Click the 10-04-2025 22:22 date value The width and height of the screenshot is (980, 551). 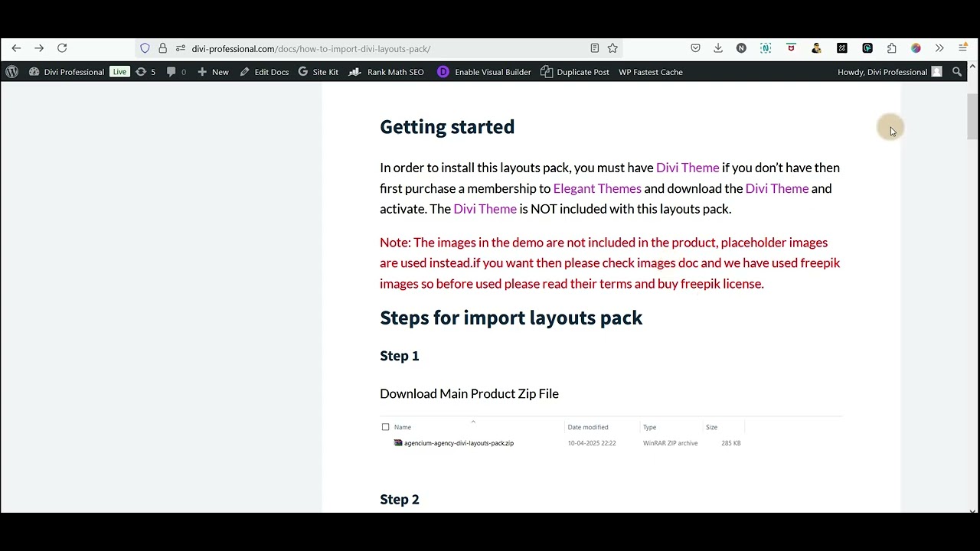[x=592, y=443]
